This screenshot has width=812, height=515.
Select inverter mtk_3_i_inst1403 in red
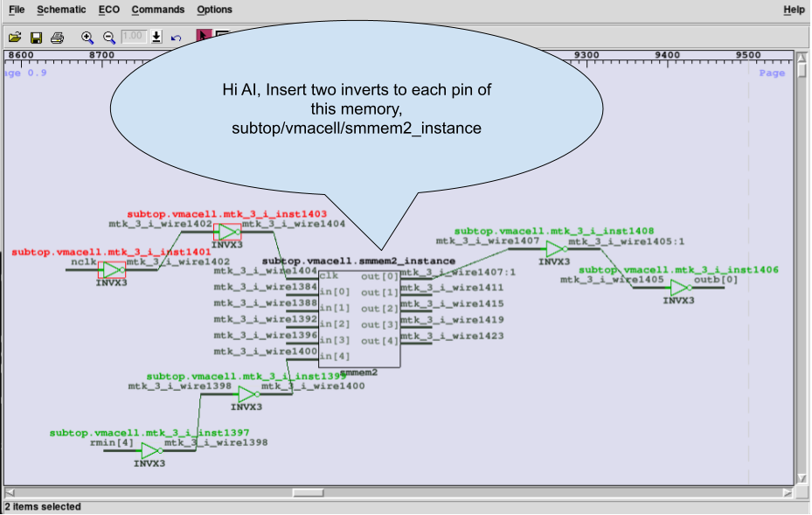(227, 232)
